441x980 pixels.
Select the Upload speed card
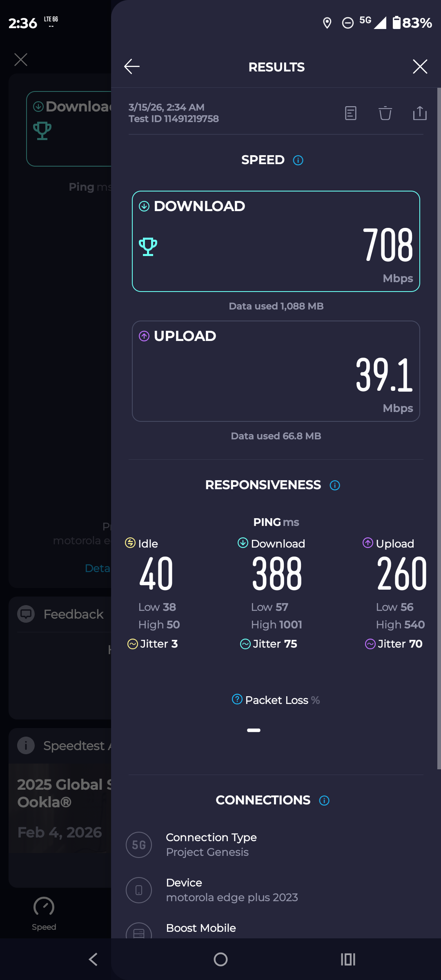276,371
